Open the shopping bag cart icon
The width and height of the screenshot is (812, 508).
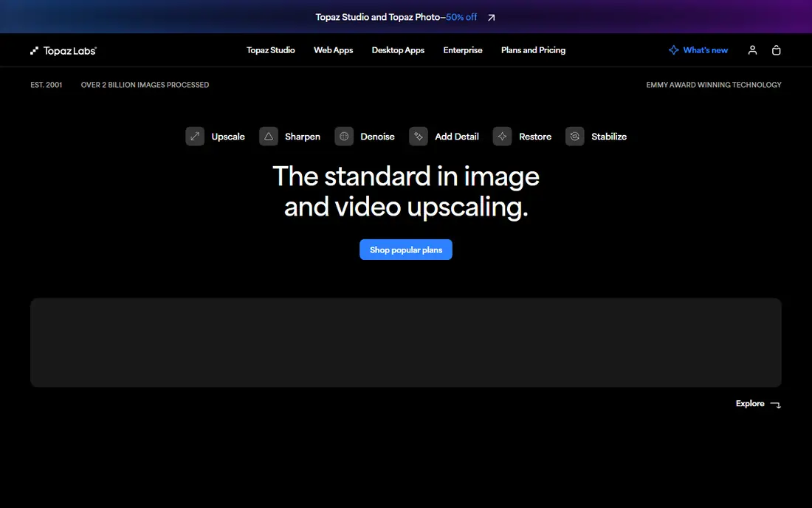(x=776, y=50)
